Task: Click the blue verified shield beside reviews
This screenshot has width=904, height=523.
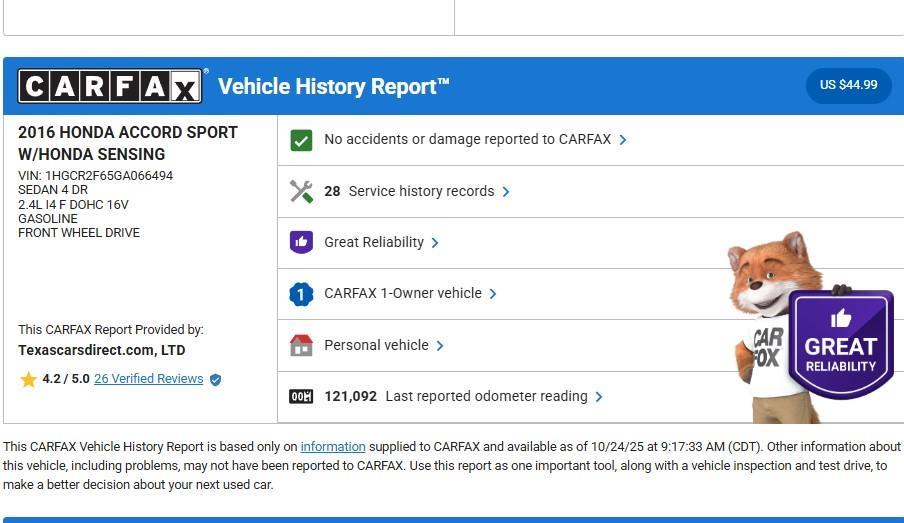Action: point(215,380)
